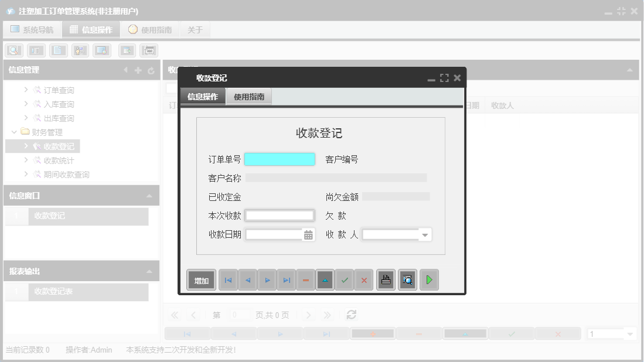Open print preview in the 收款登记 dialog
The image size is (644, 362).
click(407, 279)
